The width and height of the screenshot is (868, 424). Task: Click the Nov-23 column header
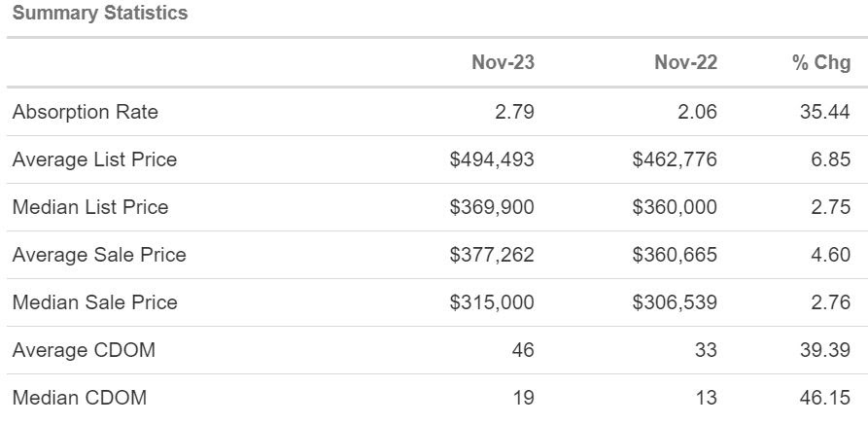coord(503,63)
